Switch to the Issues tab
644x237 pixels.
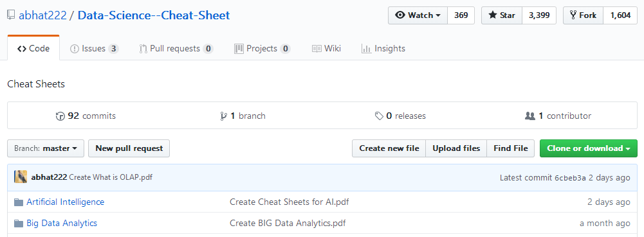pos(95,48)
